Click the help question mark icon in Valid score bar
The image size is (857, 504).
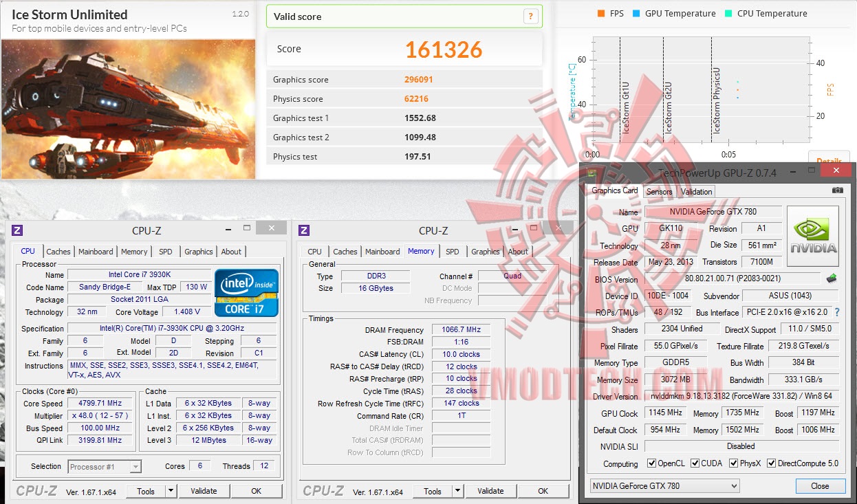point(530,17)
